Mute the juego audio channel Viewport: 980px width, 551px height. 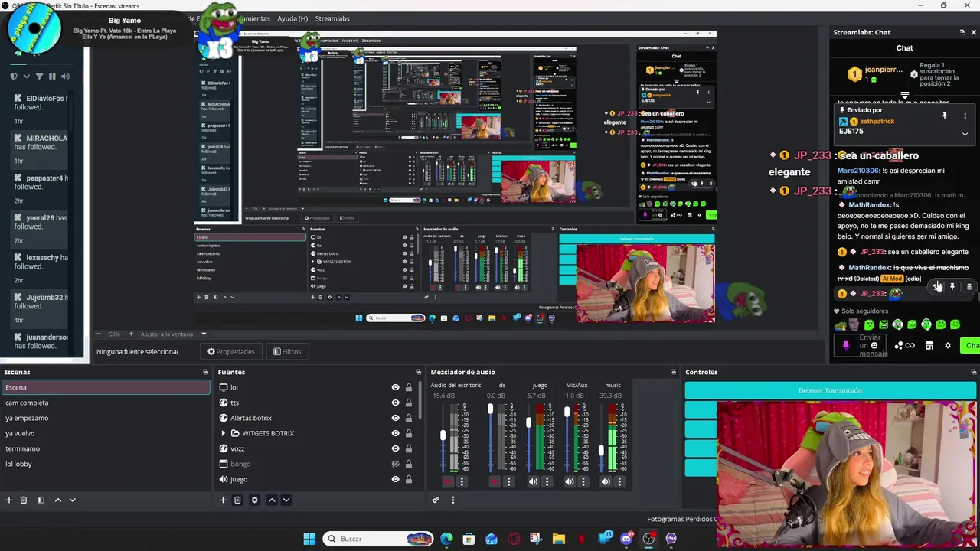coord(533,481)
